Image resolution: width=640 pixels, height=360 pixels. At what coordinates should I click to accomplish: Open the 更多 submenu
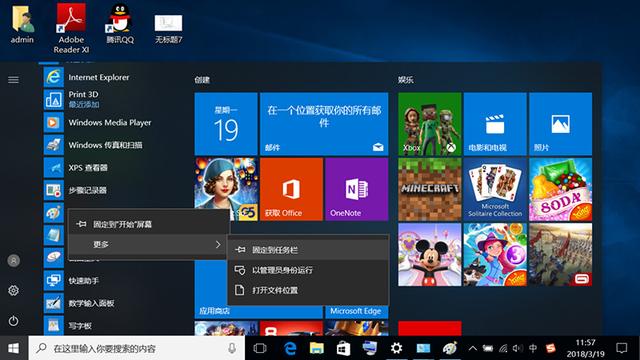148,244
